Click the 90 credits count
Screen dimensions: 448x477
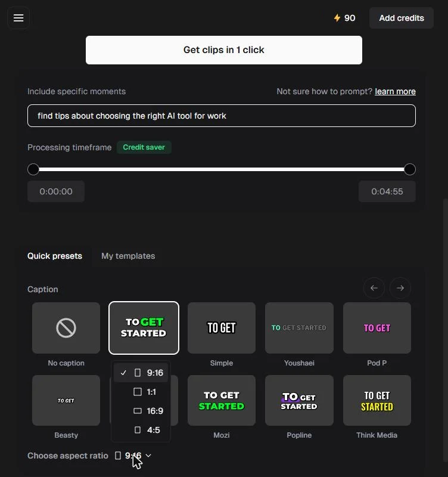click(x=350, y=18)
